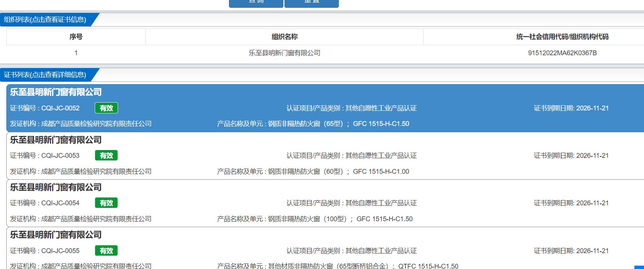The image size is (644, 269).
Task: Select the 组织列表 section tab
Action: coord(45,20)
